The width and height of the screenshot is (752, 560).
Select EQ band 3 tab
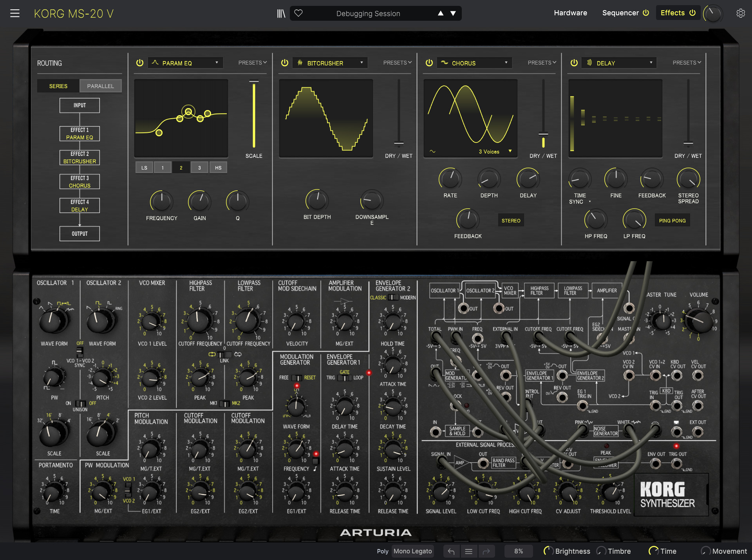pos(199,168)
